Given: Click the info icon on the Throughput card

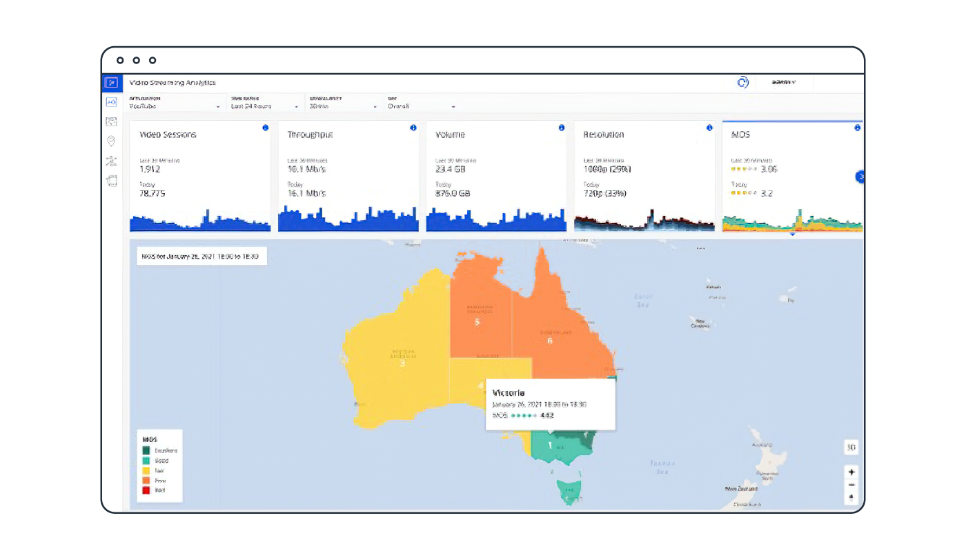Looking at the screenshot, I should coord(413,128).
